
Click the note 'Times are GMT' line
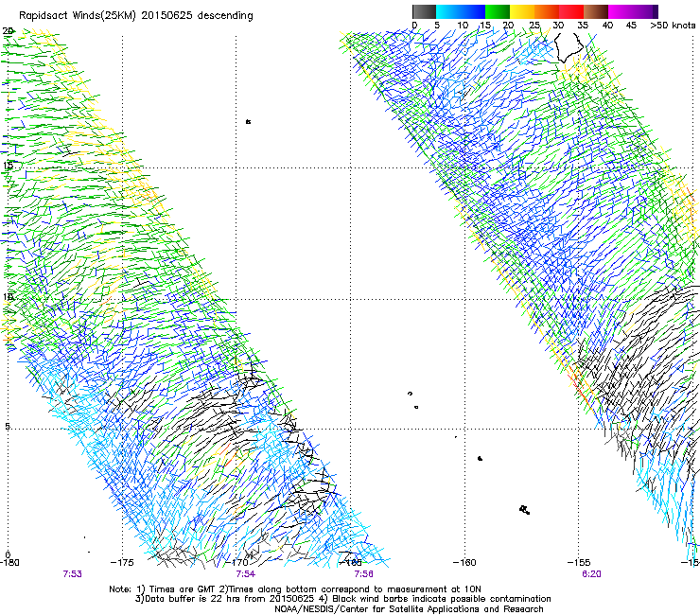[x=295, y=589]
